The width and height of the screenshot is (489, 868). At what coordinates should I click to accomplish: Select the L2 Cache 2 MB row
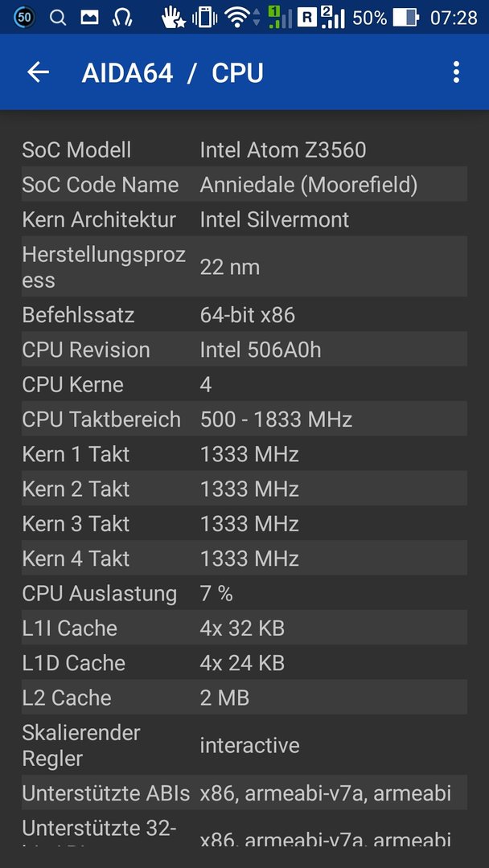pos(244,698)
